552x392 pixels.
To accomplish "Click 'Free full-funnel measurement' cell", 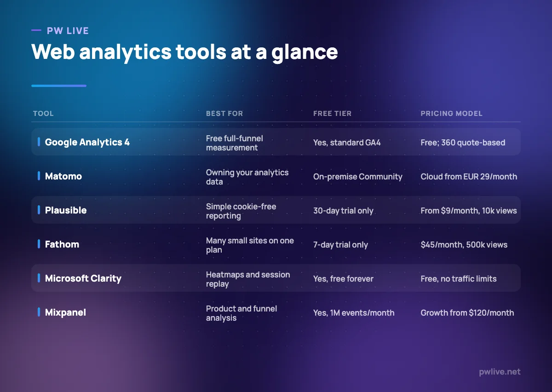I will pyautogui.click(x=235, y=143).
